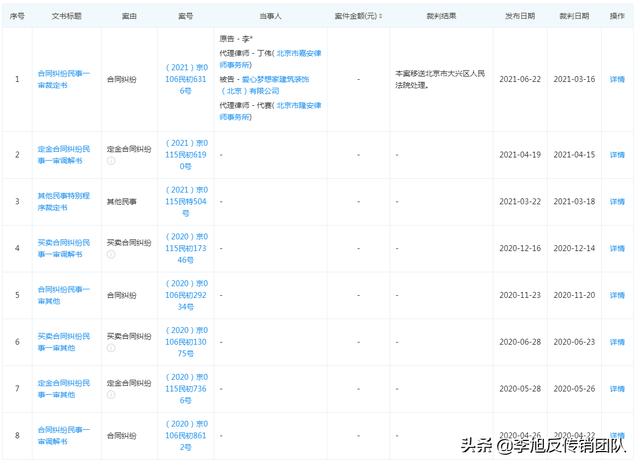Click info icon under 买卖合同纠纷 in row 4
Viewport: 640px width, 467px height.
click(111, 254)
